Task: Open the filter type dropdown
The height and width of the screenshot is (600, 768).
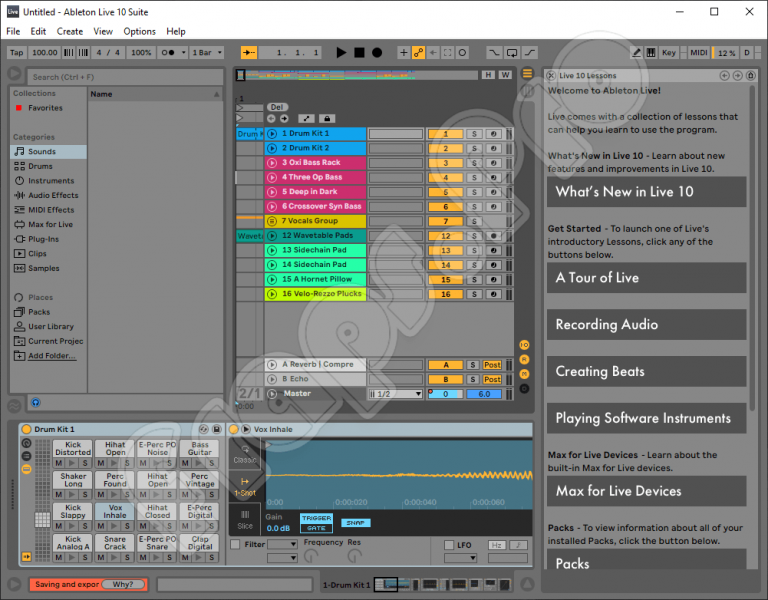Action: click(282, 544)
